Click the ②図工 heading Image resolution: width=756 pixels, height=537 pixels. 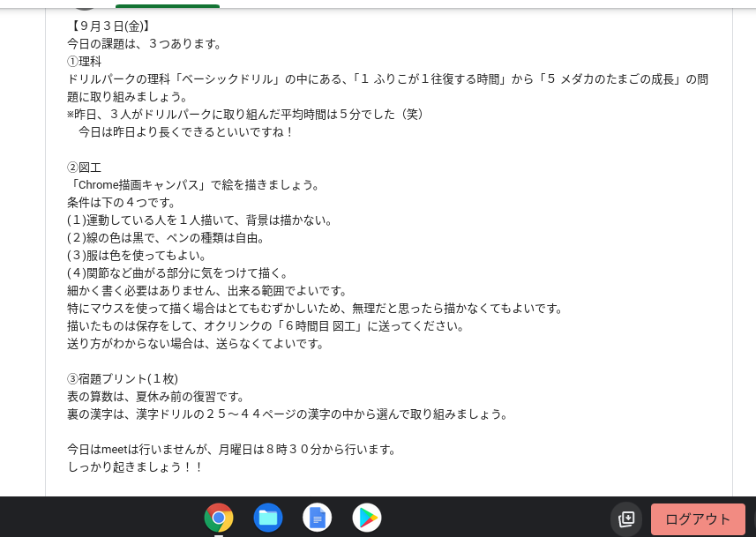click(x=85, y=168)
